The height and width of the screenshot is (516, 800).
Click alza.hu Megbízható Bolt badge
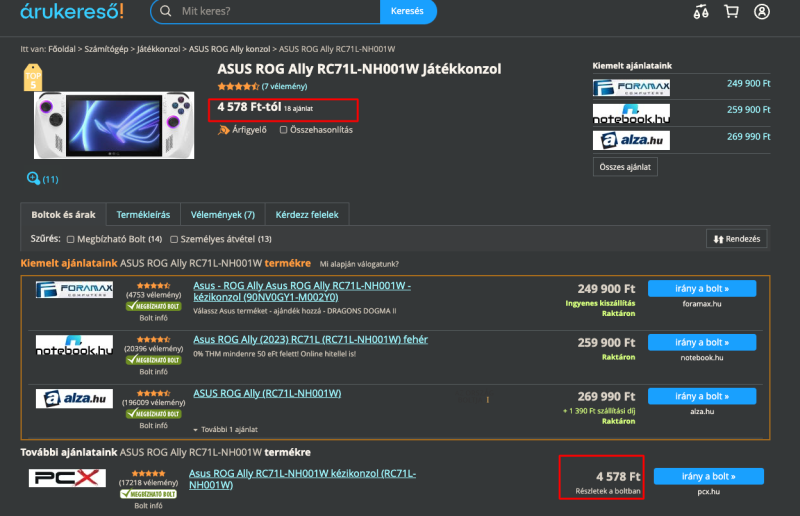pyautogui.click(x=154, y=413)
